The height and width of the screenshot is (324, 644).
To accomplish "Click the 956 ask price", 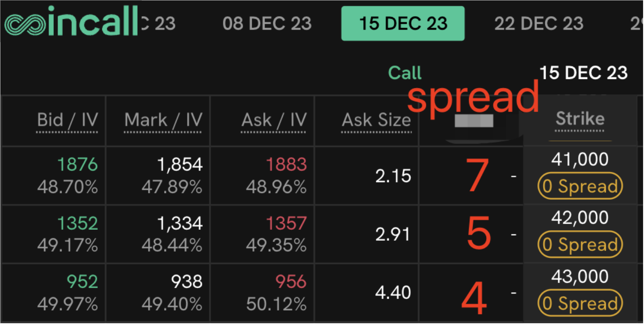I will 291,282.
